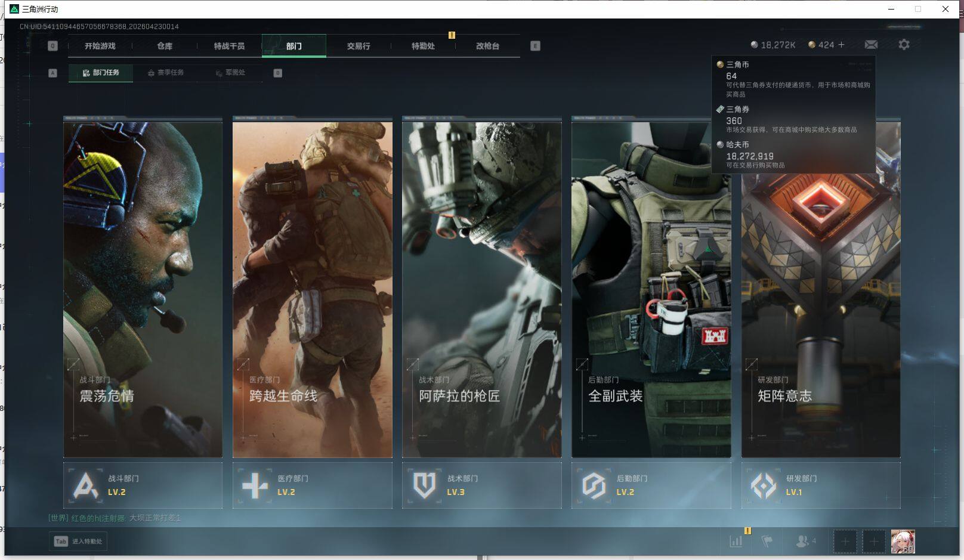The image size is (964, 560).
Task: Click the 医疗部门 cross icon
Action: [x=255, y=485]
